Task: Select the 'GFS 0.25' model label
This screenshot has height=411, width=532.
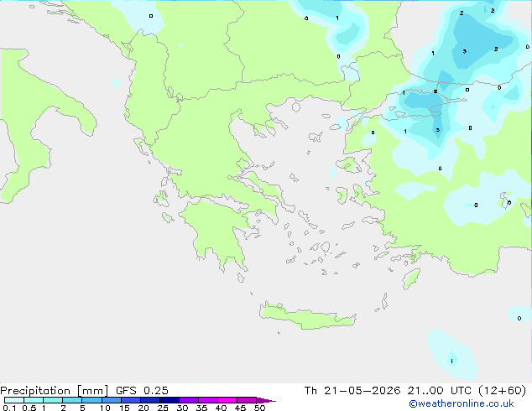Action: point(142,391)
